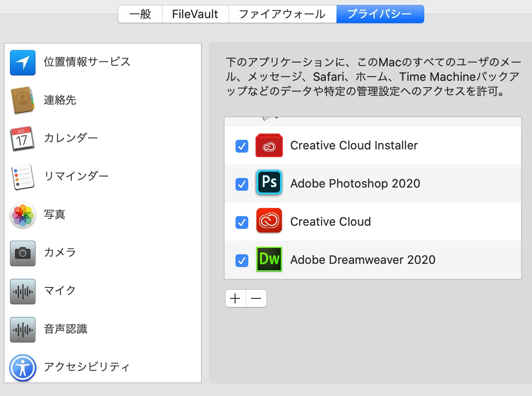Click the Adobe Photoshop 2020 Ps icon
The height and width of the screenshot is (396, 532).
pyautogui.click(x=269, y=182)
